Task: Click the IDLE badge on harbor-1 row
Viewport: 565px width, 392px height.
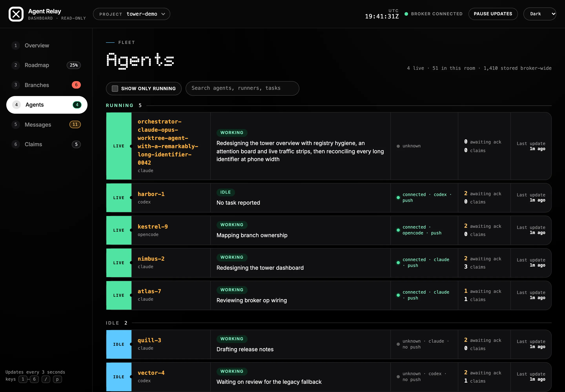Action: pyautogui.click(x=225, y=192)
